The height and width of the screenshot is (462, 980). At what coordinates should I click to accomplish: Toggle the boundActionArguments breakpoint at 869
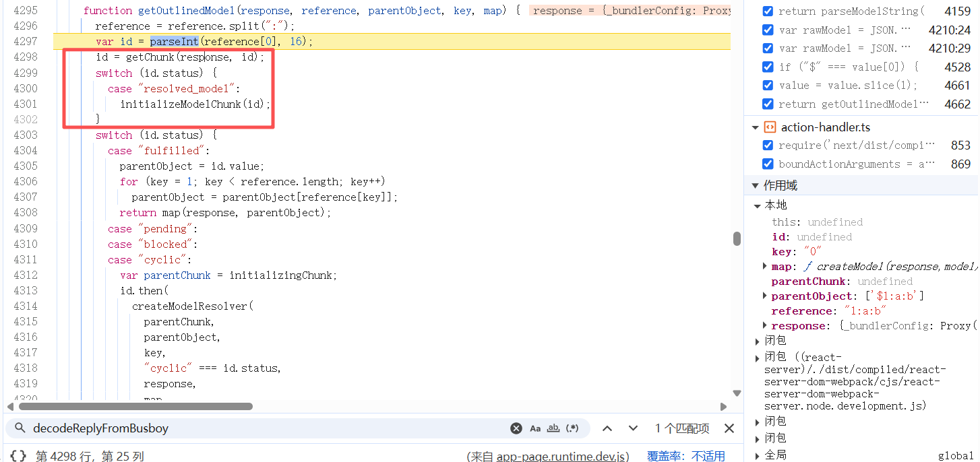tap(768, 164)
